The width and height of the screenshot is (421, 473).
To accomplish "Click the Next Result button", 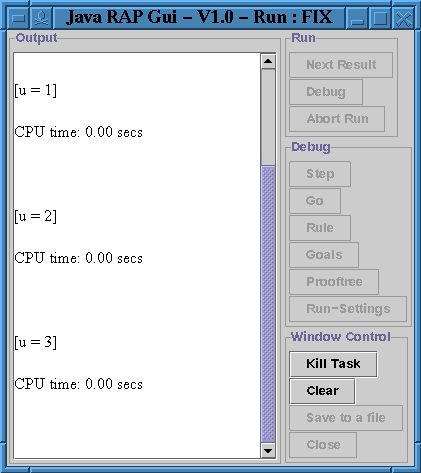I will click(341, 65).
